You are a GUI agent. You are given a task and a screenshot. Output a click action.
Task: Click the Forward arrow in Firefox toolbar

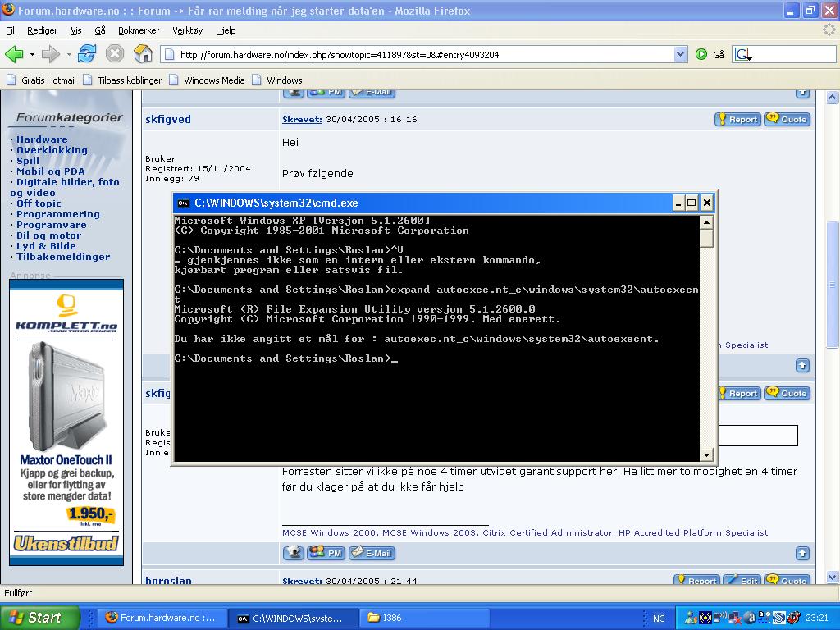(x=51, y=54)
